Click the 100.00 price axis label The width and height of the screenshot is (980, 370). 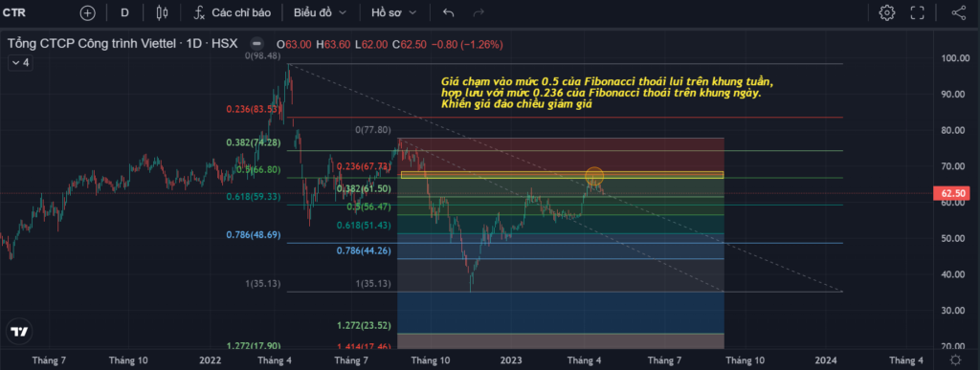click(x=955, y=58)
